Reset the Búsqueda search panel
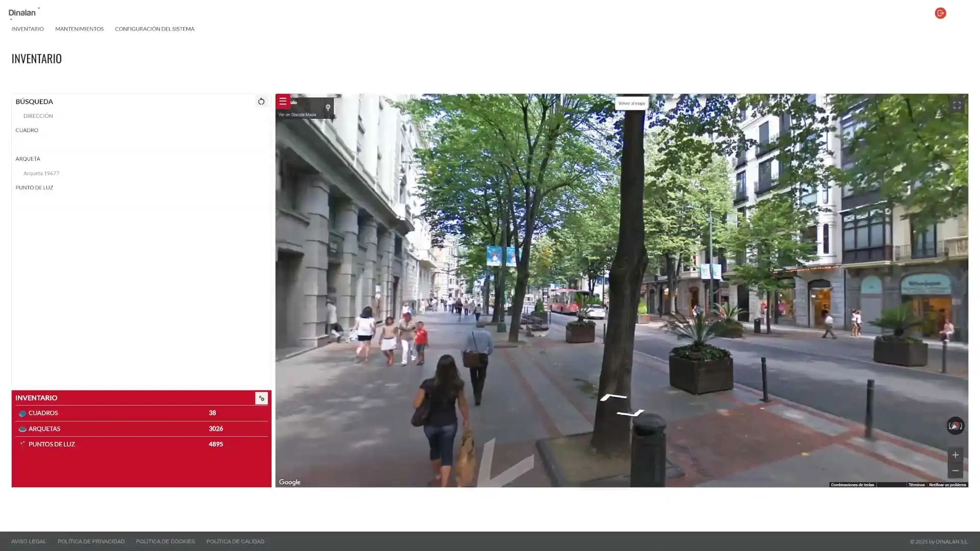 (x=261, y=102)
